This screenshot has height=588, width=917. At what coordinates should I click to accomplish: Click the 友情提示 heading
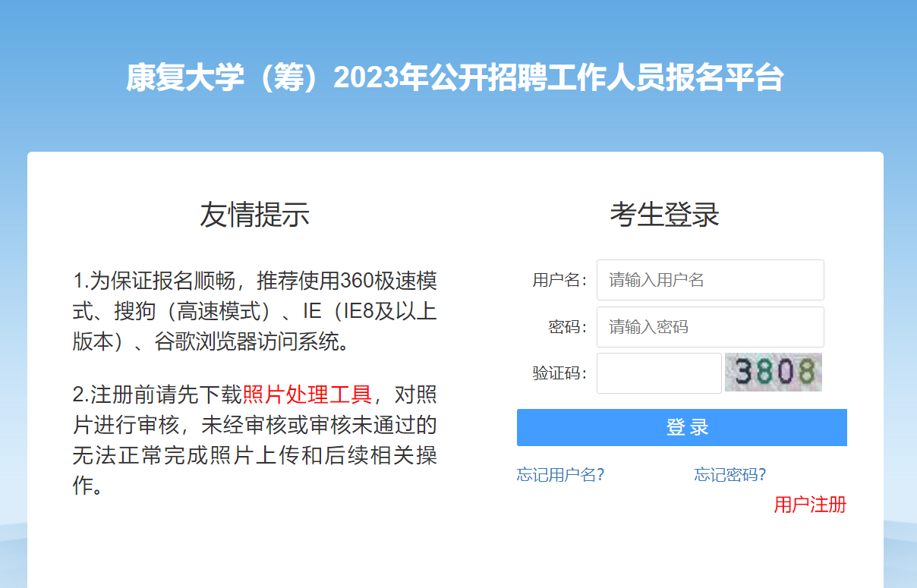[x=254, y=215]
